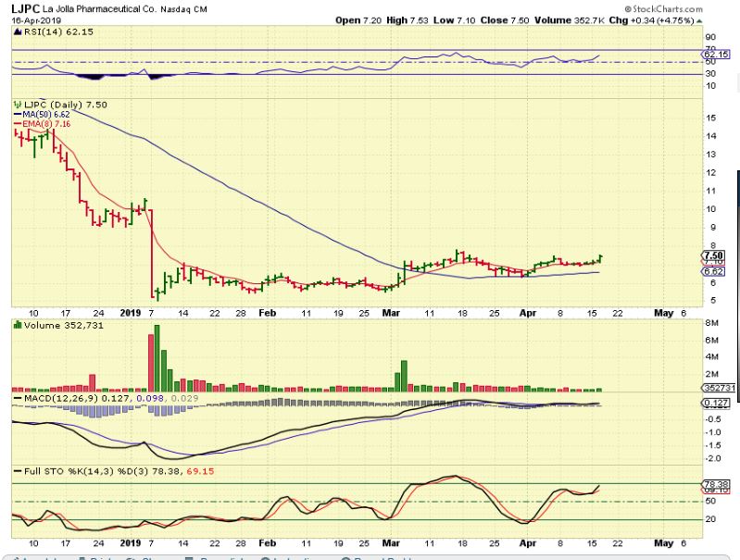Image resolution: width=740 pixels, height=560 pixels.
Task: Click the 15 price axis label
Action: pyautogui.click(x=711, y=118)
